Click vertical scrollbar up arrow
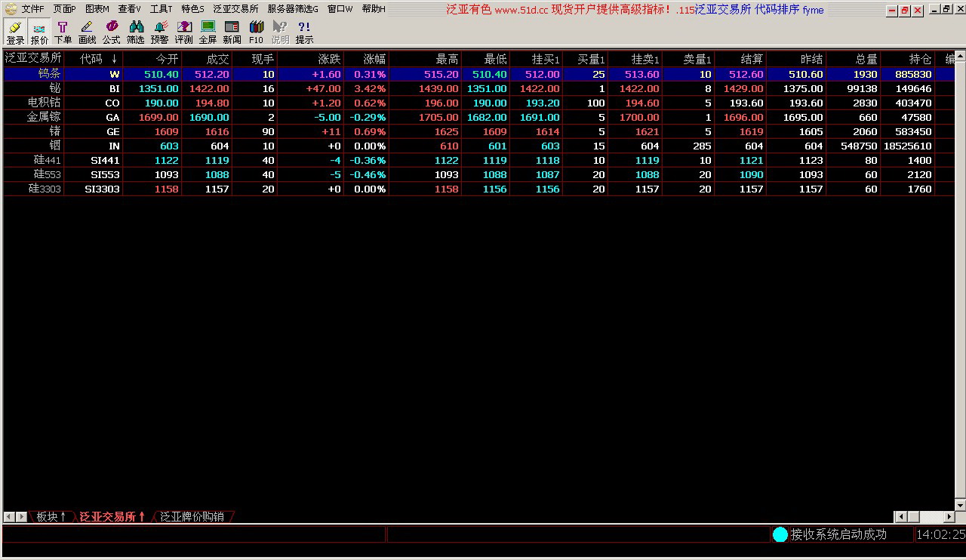The width and height of the screenshot is (966, 560). click(x=960, y=56)
